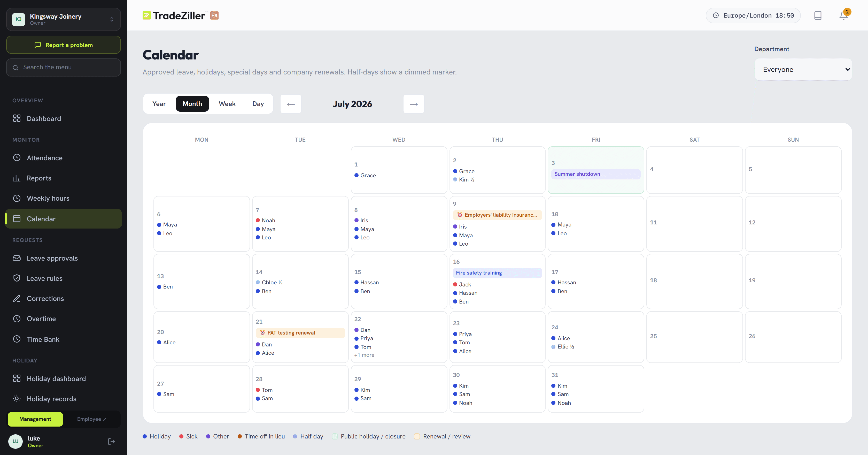This screenshot has height=455, width=868.
Task: Click the Overtime clock icon
Action: click(x=17, y=318)
